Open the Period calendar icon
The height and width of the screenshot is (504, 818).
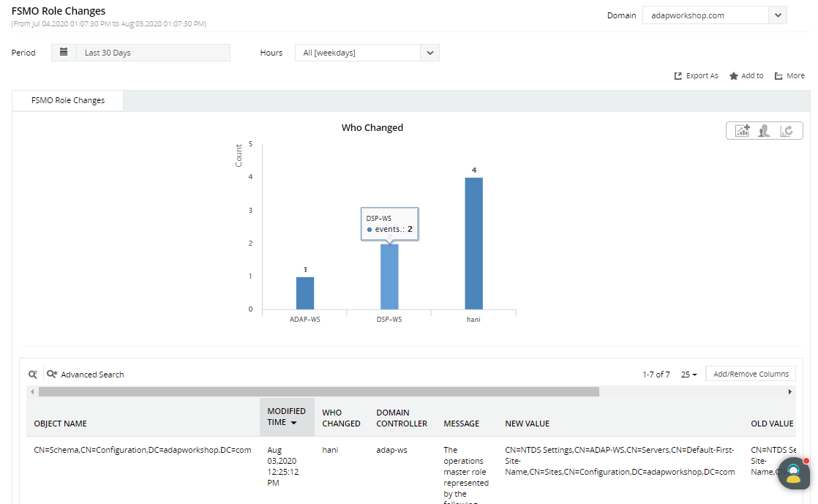(x=64, y=52)
